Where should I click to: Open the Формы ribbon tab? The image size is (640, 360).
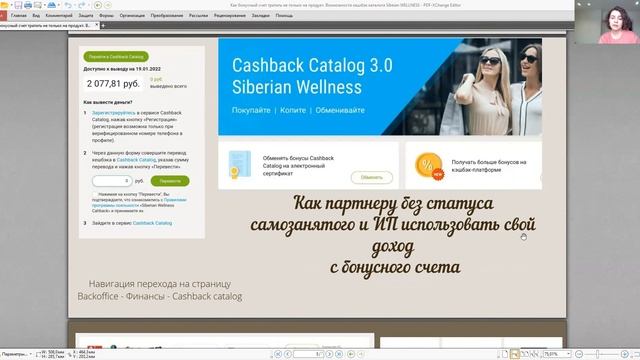(106, 16)
